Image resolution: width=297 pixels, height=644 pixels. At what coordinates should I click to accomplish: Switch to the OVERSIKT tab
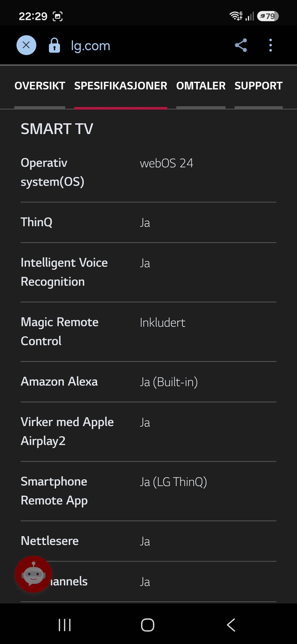point(40,86)
